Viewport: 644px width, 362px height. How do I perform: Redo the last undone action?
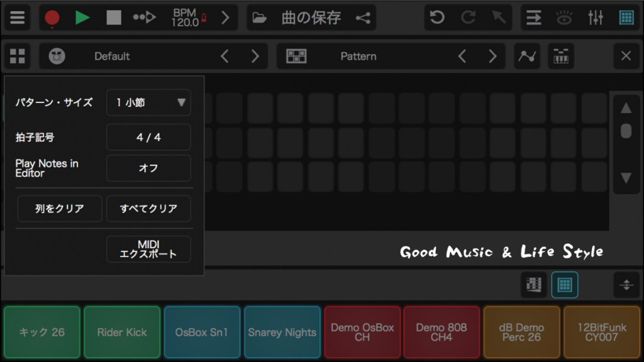(x=468, y=17)
